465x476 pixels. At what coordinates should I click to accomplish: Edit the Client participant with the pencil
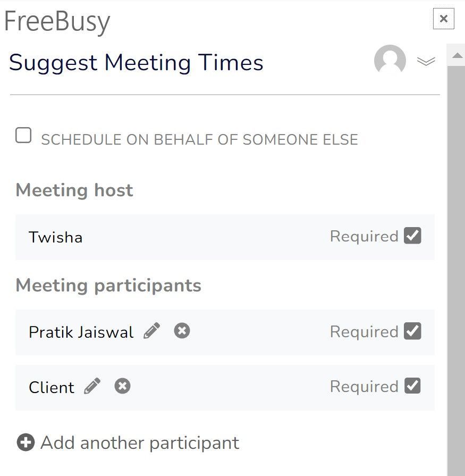pyautogui.click(x=92, y=386)
